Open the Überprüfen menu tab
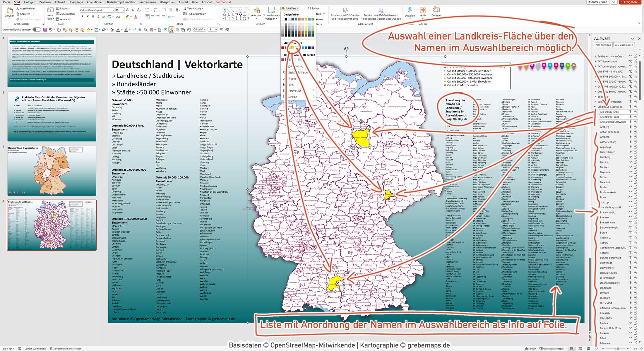 [168, 2]
